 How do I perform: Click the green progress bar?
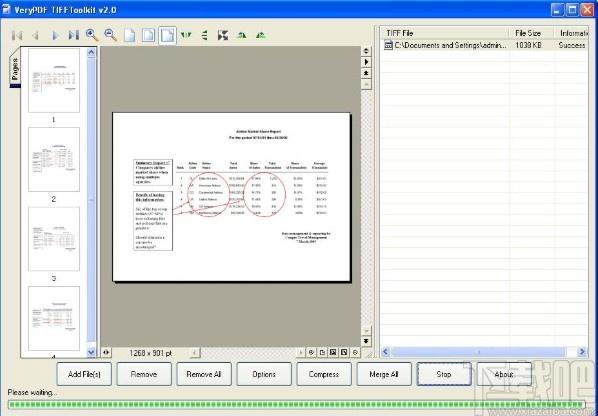[x=296, y=405]
